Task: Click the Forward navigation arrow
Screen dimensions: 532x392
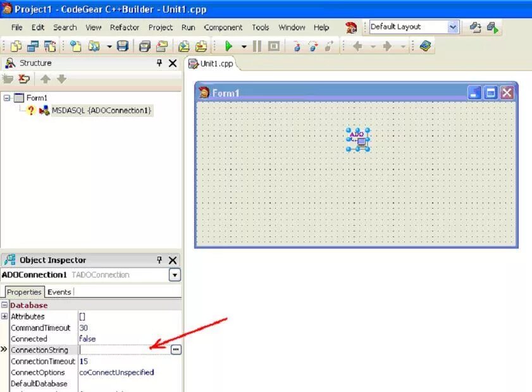Action: (387, 46)
